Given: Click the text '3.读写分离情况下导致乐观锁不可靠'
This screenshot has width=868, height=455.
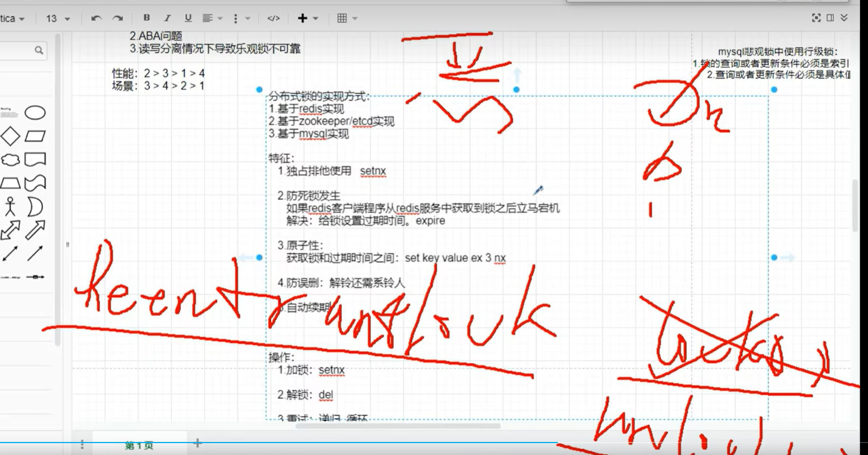Looking at the screenshot, I should [215, 49].
